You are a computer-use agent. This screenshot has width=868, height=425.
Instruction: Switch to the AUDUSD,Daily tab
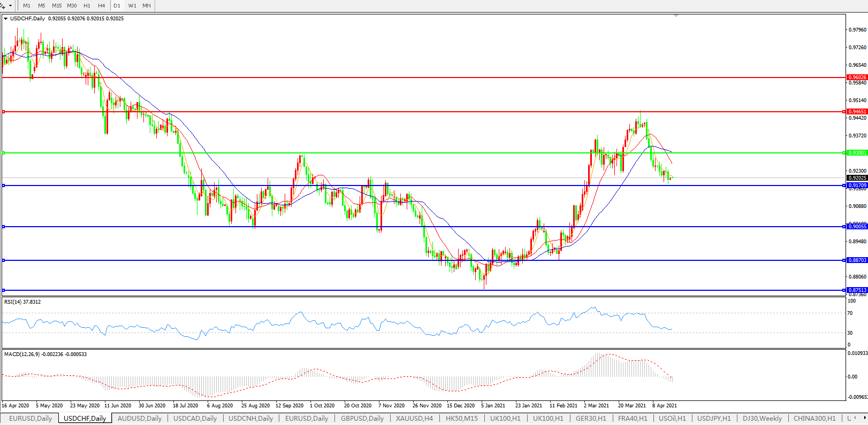[x=139, y=419]
